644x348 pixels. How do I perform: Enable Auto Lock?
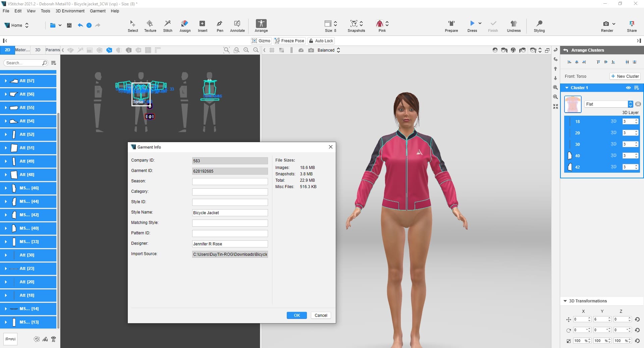coord(321,41)
